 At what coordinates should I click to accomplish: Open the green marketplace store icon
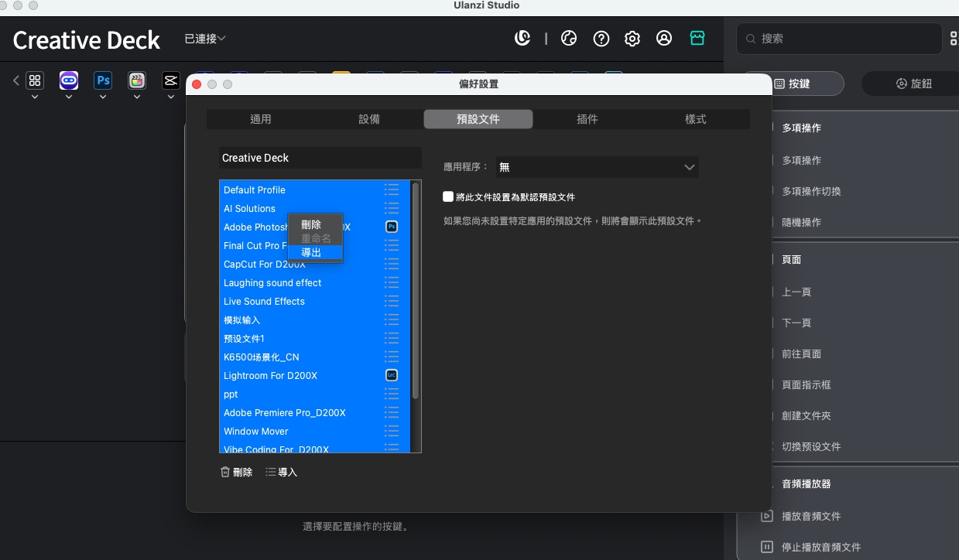[x=697, y=38]
